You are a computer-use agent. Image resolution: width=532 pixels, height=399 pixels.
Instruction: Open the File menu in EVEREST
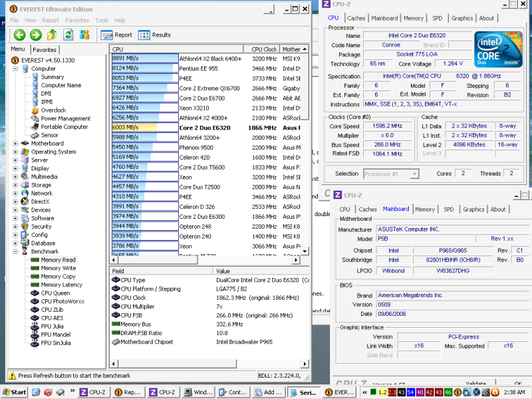14,21
